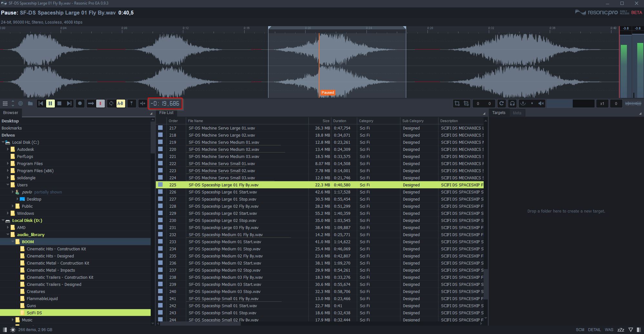Collapse the BOOM folder tree
The height and width of the screenshot is (334, 644).
pos(13,242)
